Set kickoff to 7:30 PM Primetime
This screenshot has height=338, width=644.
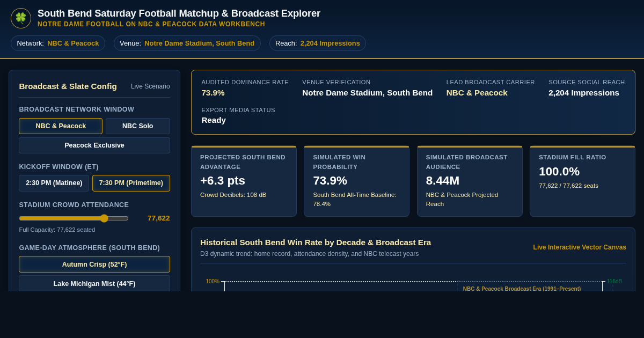pos(131,183)
